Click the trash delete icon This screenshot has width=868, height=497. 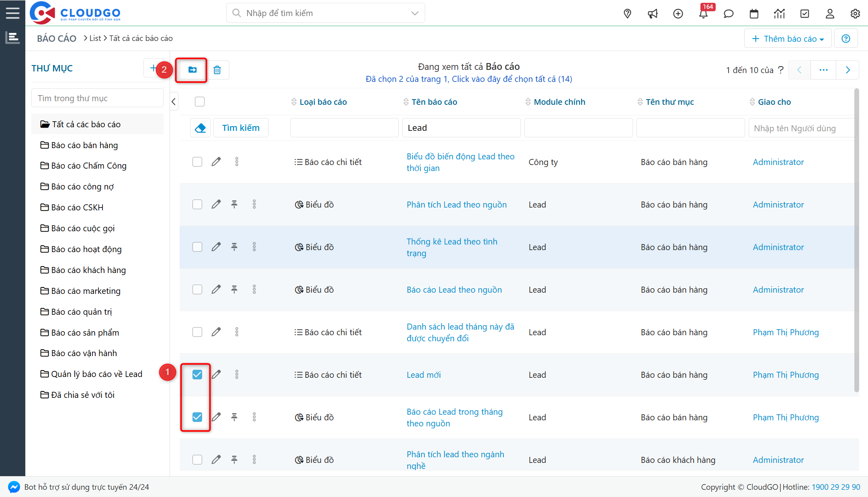(x=217, y=70)
